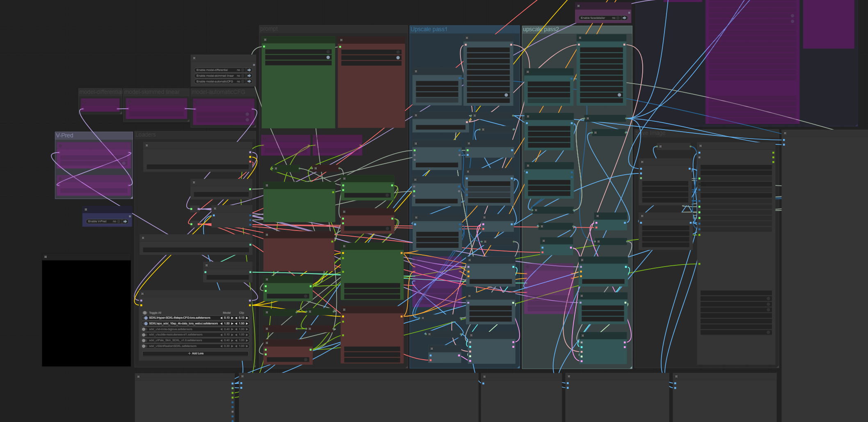The height and width of the screenshot is (422, 868).
Task: Collapse the facedetailer switch node via its dot
Action: (579, 6)
